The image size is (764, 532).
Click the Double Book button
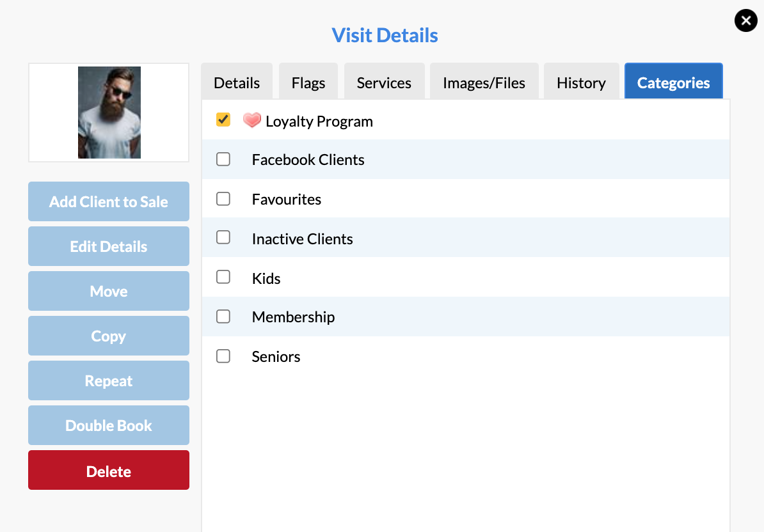(x=109, y=425)
